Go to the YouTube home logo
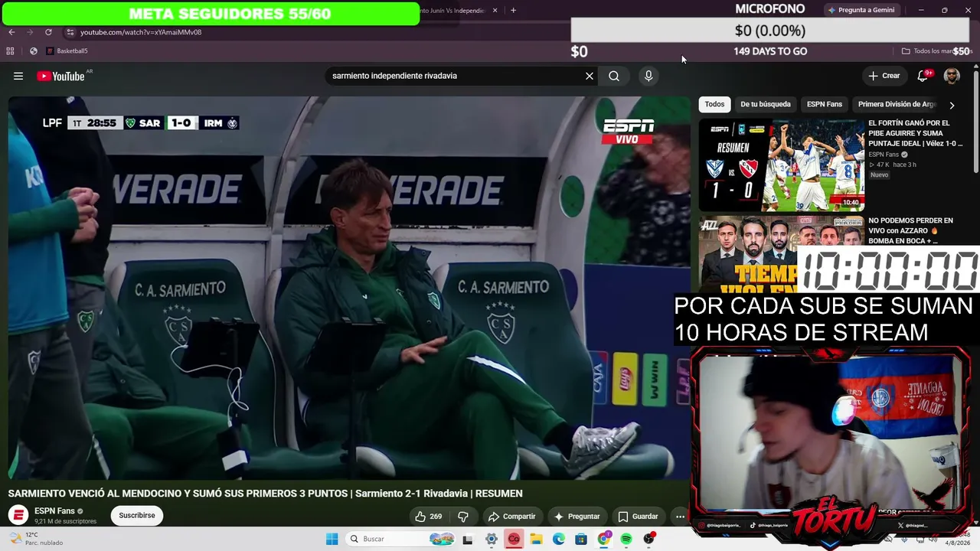 pos(60,76)
